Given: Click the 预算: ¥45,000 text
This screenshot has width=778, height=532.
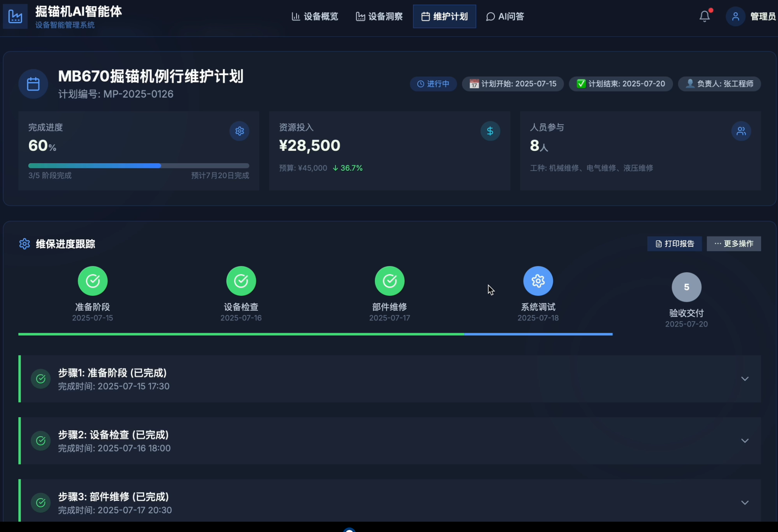Looking at the screenshot, I should 303,168.
